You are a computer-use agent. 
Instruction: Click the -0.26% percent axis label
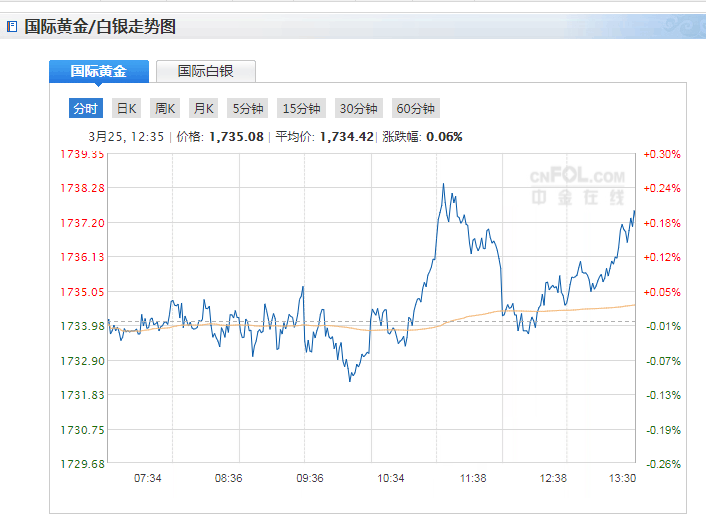coord(663,464)
